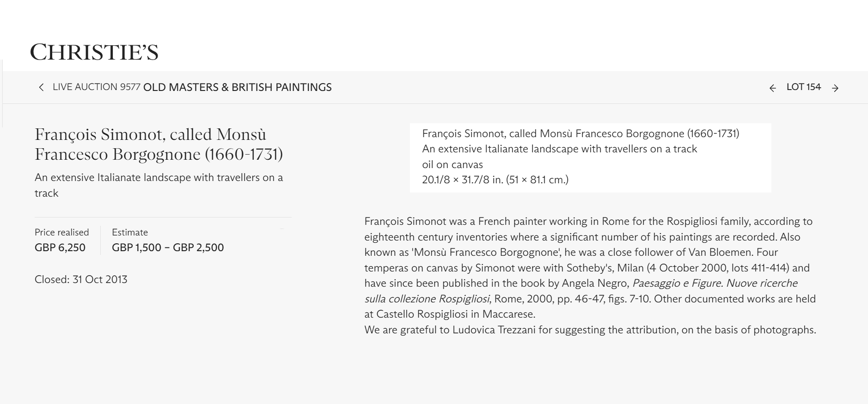This screenshot has height=404, width=868.
Task: Click the François Simonot artist heading
Action: [159, 144]
